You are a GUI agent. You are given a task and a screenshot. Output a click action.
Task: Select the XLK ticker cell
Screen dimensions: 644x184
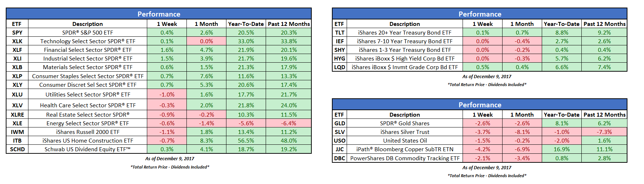[17, 41]
